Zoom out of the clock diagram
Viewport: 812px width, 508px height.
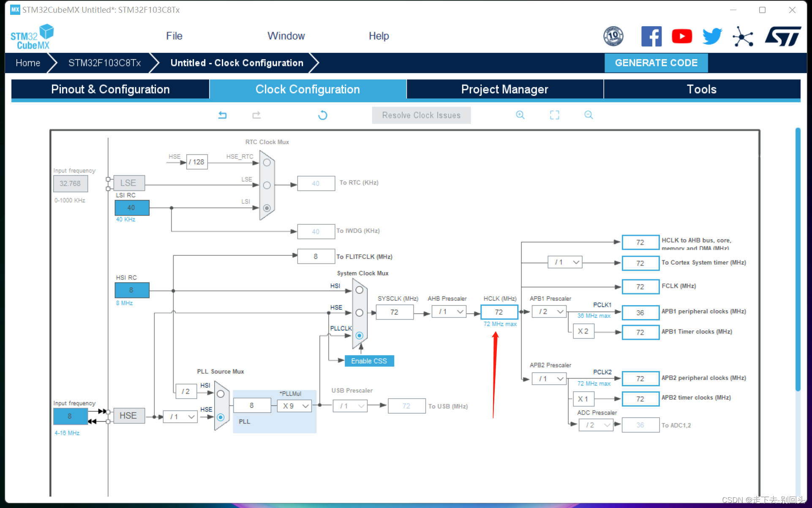[589, 115]
